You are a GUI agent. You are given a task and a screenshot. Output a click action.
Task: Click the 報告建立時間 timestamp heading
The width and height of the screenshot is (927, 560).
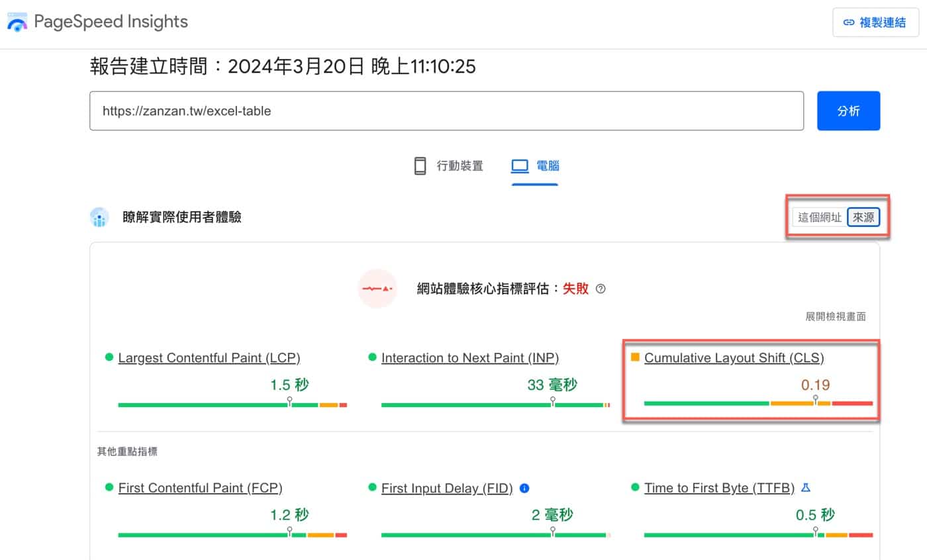tap(283, 66)
